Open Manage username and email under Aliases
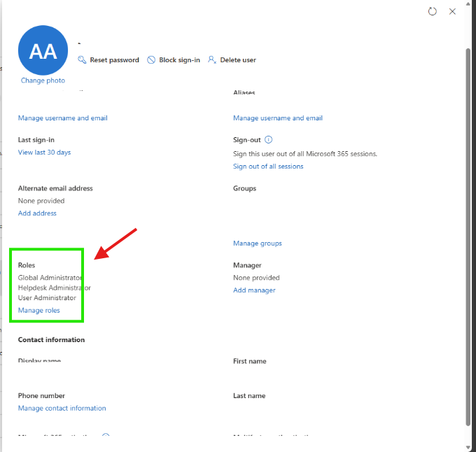 (278, 118)
